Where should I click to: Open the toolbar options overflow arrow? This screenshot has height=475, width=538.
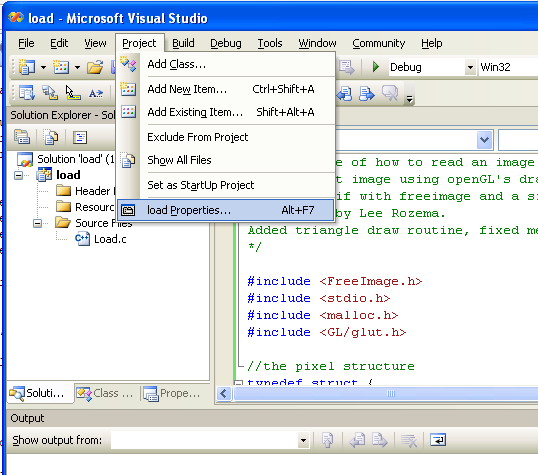pyautogui.click(x=409, y=99)
